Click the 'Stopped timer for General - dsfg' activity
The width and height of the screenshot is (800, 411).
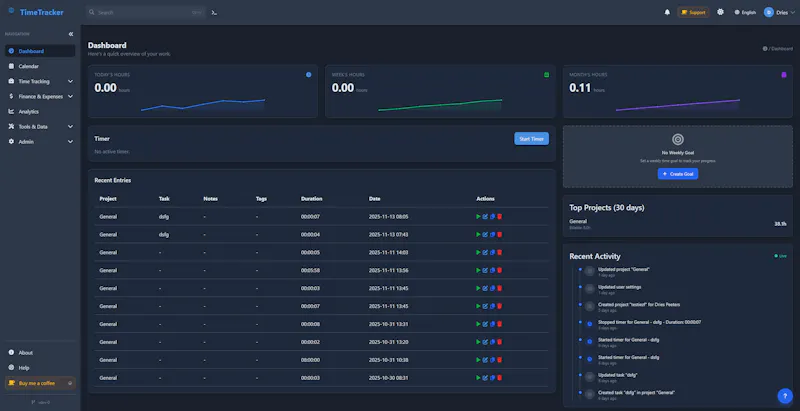point(649,322)
